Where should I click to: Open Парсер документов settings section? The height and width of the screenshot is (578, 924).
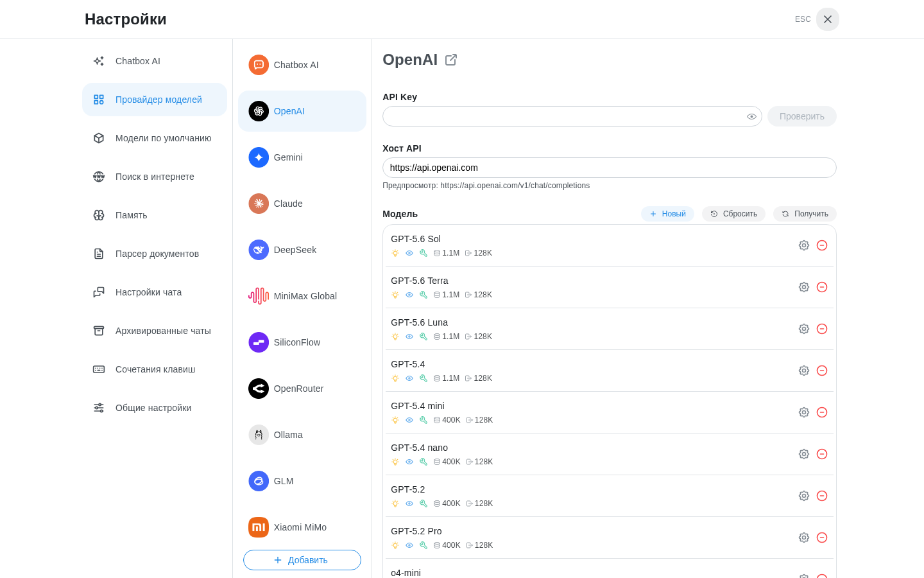point(155,254)
